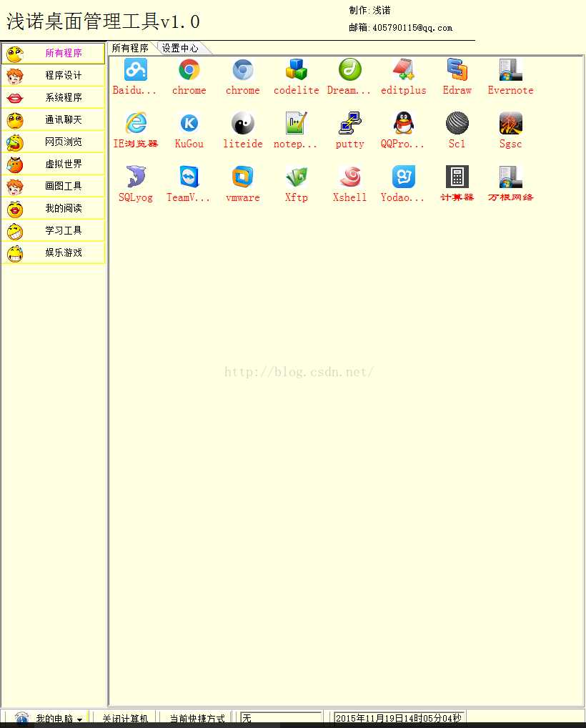This screenshot has width=586, height=728.
Task: Choose the 系统程序 sidebar category
Action: click(53, 97)
